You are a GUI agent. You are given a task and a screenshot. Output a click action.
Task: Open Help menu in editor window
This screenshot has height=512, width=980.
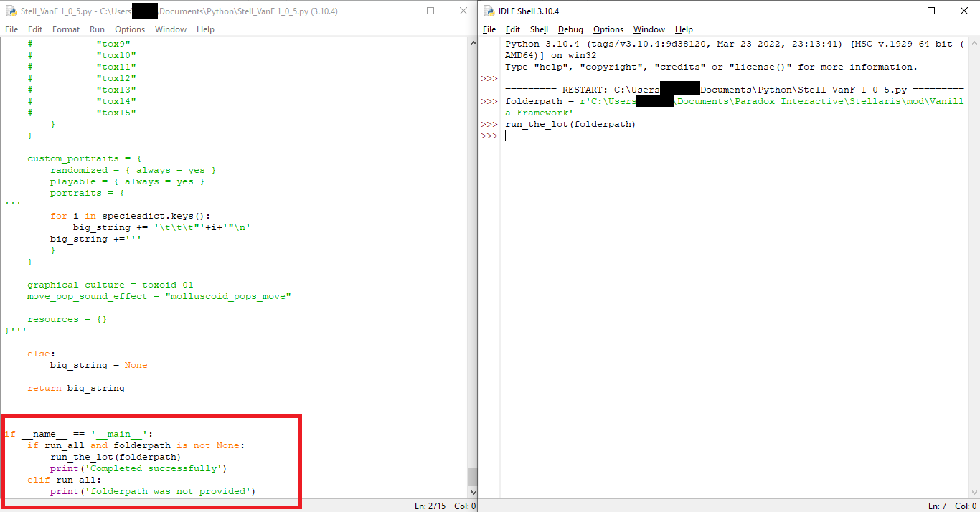tap(205, 29)
